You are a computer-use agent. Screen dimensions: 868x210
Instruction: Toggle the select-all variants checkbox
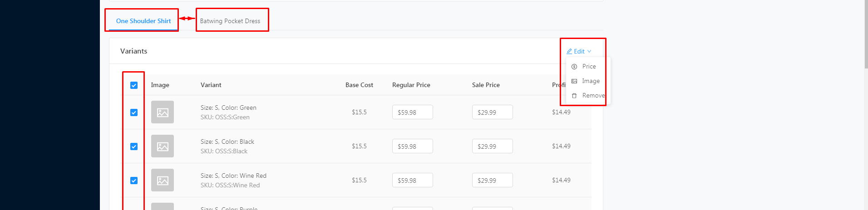134,85
